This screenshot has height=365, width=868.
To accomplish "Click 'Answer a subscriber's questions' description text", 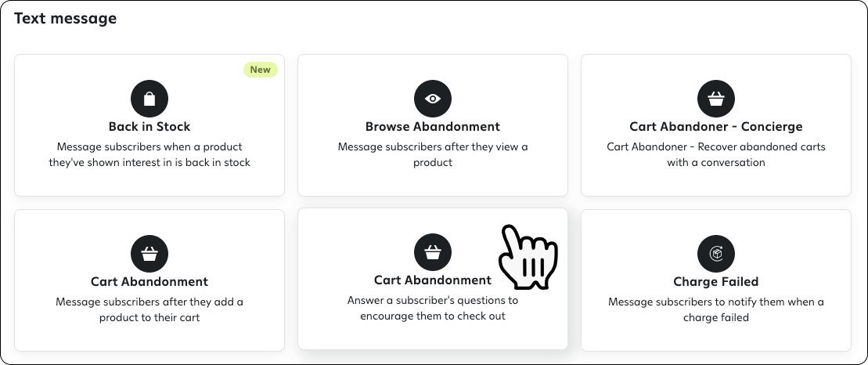I will [x=433, y=308].
